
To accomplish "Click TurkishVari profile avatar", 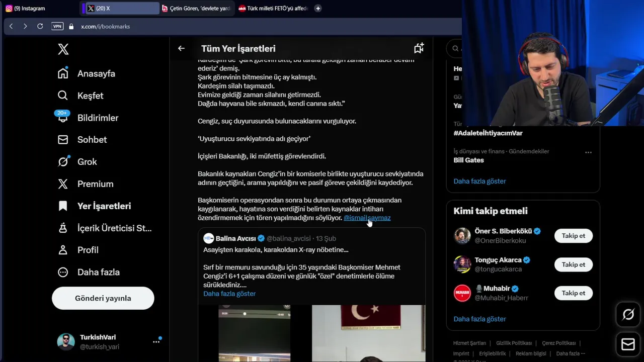I will point(66,342).
